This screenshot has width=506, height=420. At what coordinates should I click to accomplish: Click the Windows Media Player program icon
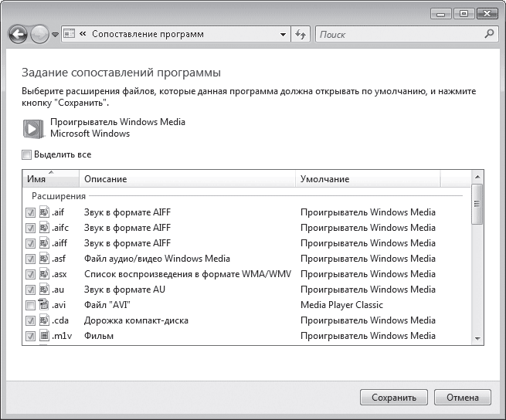pos(33,128)
